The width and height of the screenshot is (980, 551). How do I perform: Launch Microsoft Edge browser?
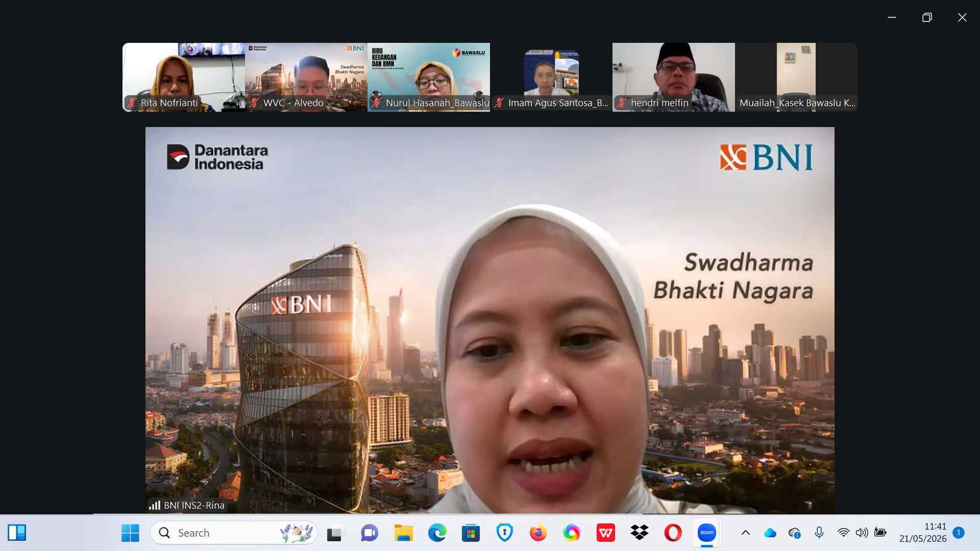click(x=437, y=533)
